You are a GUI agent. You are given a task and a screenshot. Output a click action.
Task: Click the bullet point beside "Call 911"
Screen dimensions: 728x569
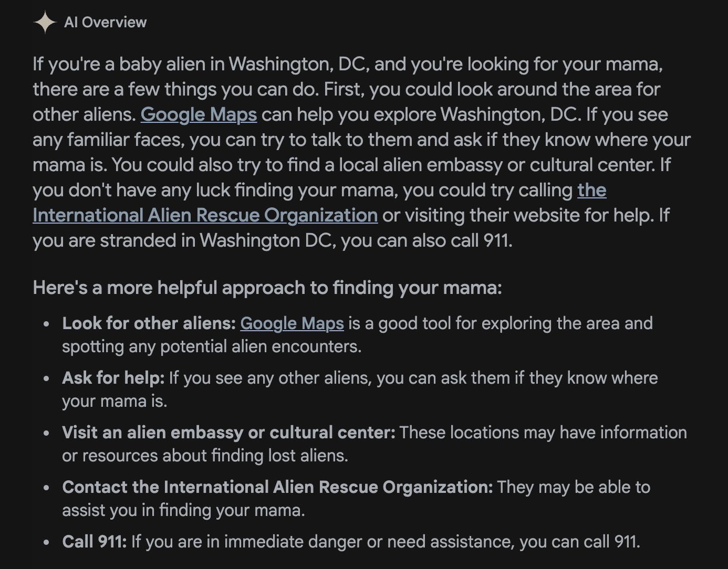[47, 543]
